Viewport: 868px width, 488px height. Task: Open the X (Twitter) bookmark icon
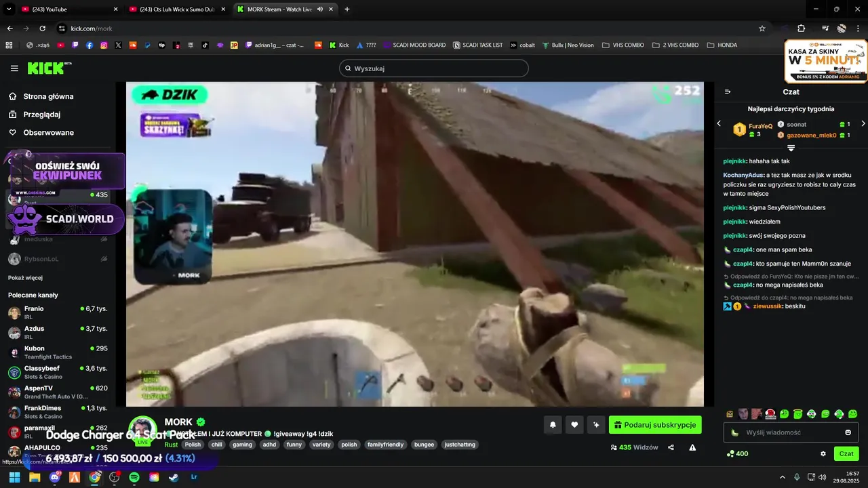(119, 45)
